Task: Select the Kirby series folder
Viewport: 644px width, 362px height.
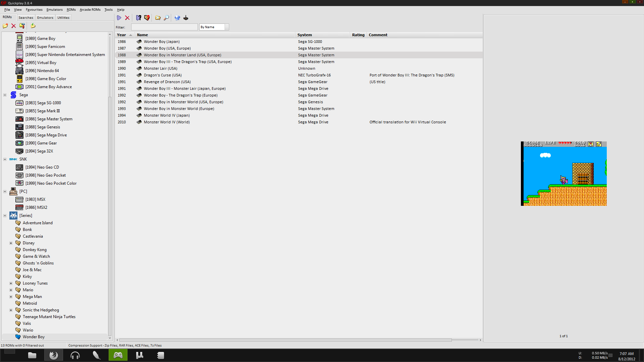Action: pyautogui.click(x=27, y=277)
